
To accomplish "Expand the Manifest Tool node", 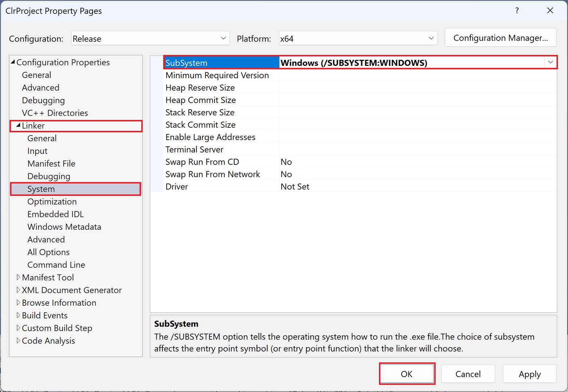I will click(x=18, y=277).
